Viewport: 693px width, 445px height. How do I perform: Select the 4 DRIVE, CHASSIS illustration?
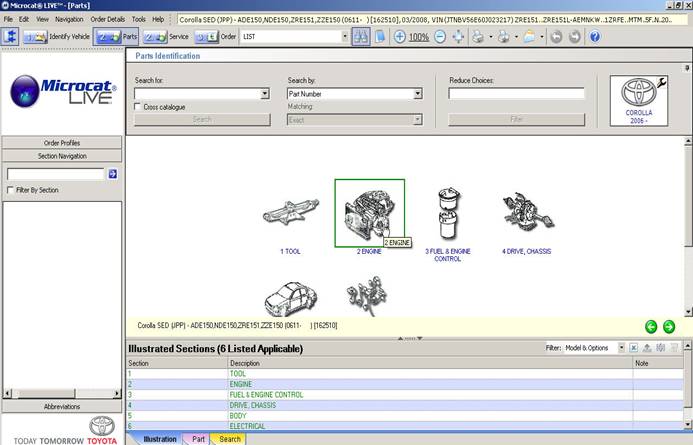point(527,213)
